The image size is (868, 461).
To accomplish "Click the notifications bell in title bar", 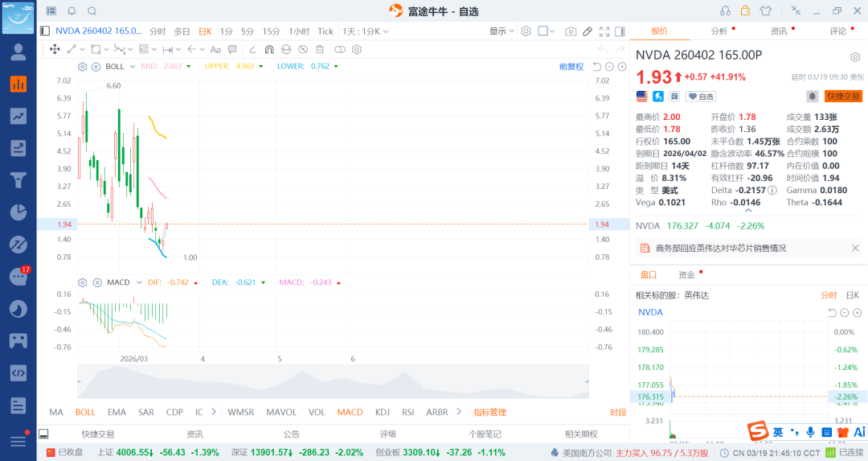I will click(72, 11).
